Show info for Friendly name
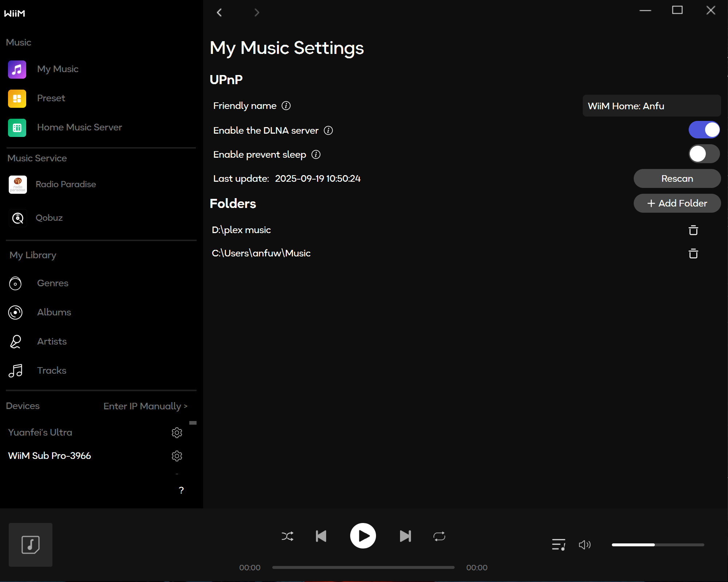The width and height of the screenshot is (728, 582). coord(286,106)
